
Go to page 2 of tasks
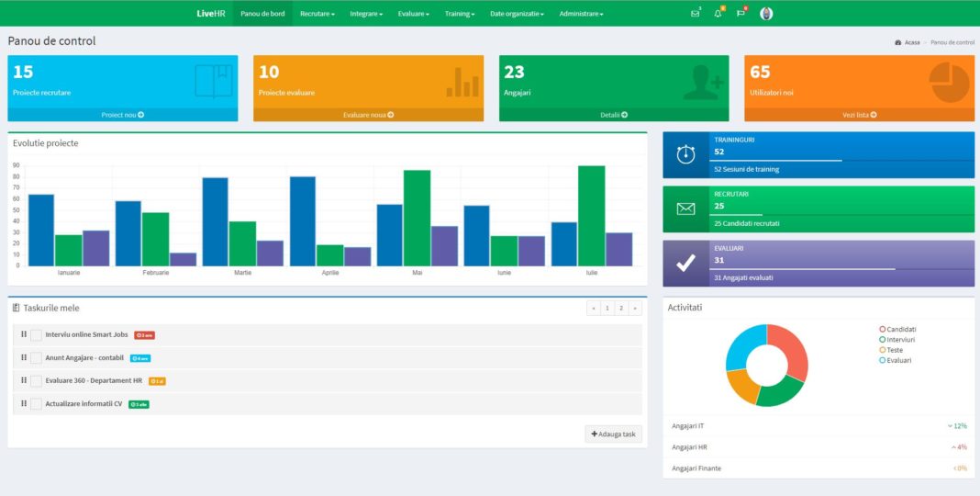[x=621, y=309]
